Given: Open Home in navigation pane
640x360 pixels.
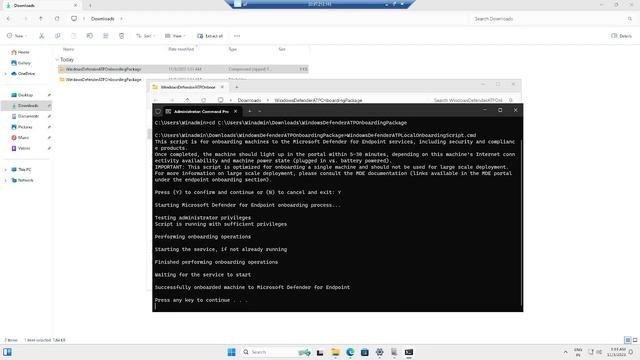Looking at the screenshot, I should click(20, 52).
